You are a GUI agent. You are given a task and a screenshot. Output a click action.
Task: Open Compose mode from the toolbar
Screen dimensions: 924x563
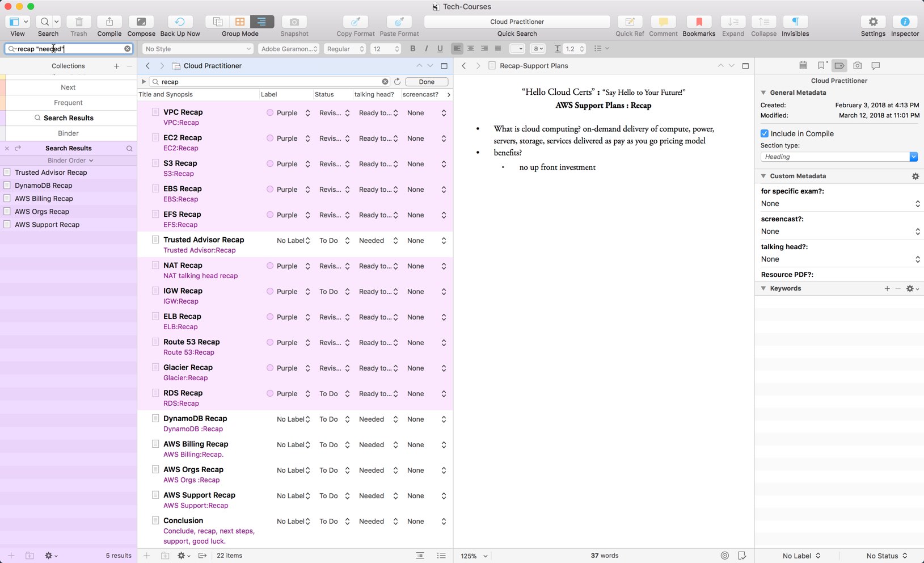(141, 22)
